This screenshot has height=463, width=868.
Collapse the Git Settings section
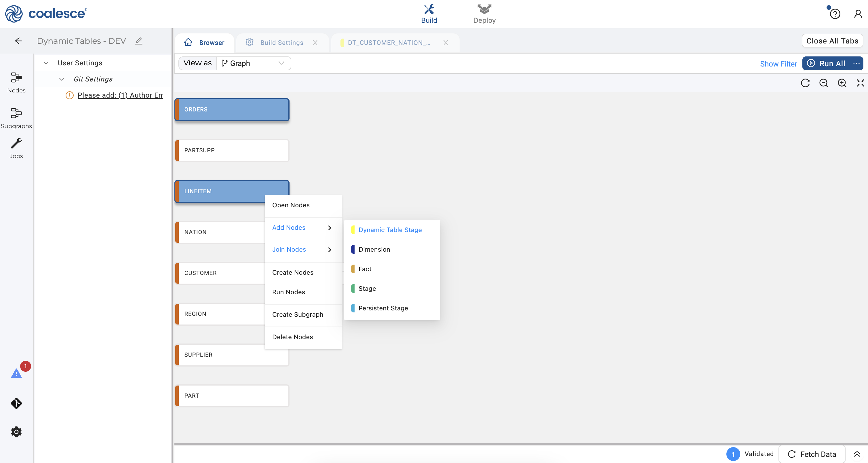[62, 79]
